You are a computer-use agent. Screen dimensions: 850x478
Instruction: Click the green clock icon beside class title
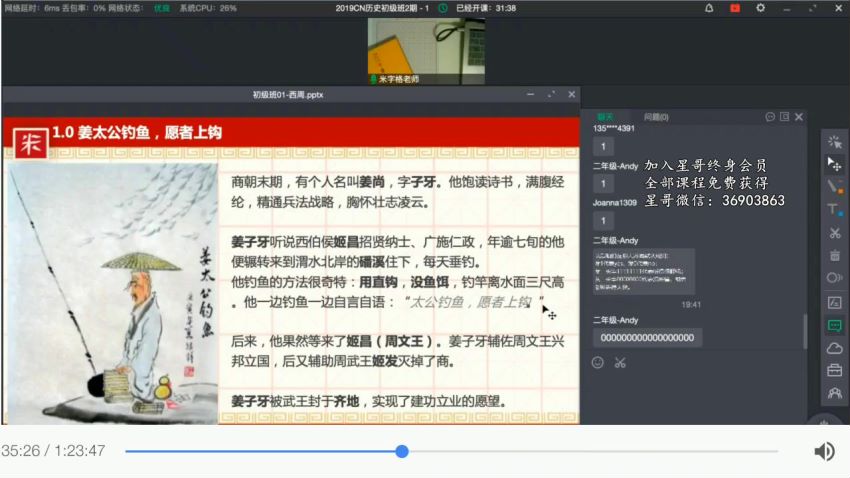coord(443,8)
